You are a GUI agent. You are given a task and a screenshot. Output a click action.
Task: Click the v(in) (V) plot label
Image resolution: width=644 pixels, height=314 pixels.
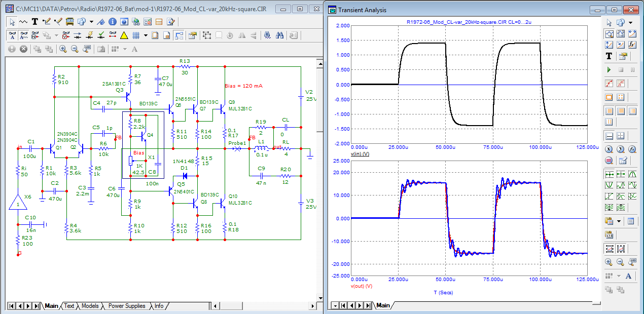point(360,153)
